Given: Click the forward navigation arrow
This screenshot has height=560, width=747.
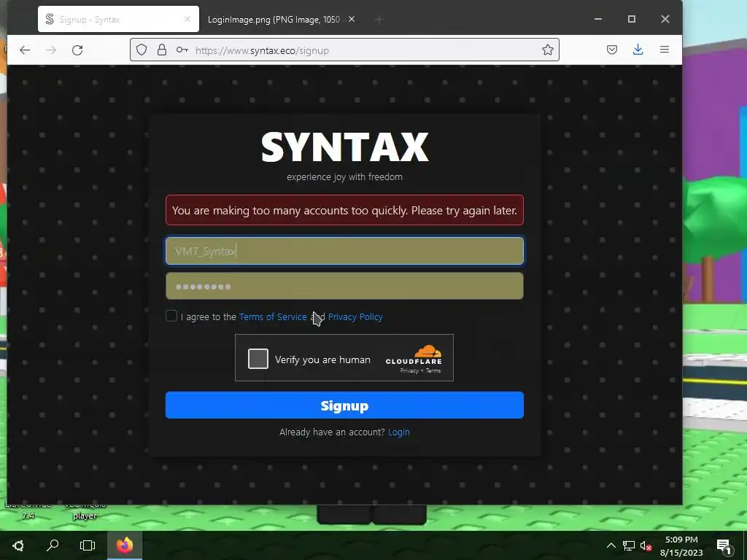Looking at the screenshot, I should [x=51, y=50].
